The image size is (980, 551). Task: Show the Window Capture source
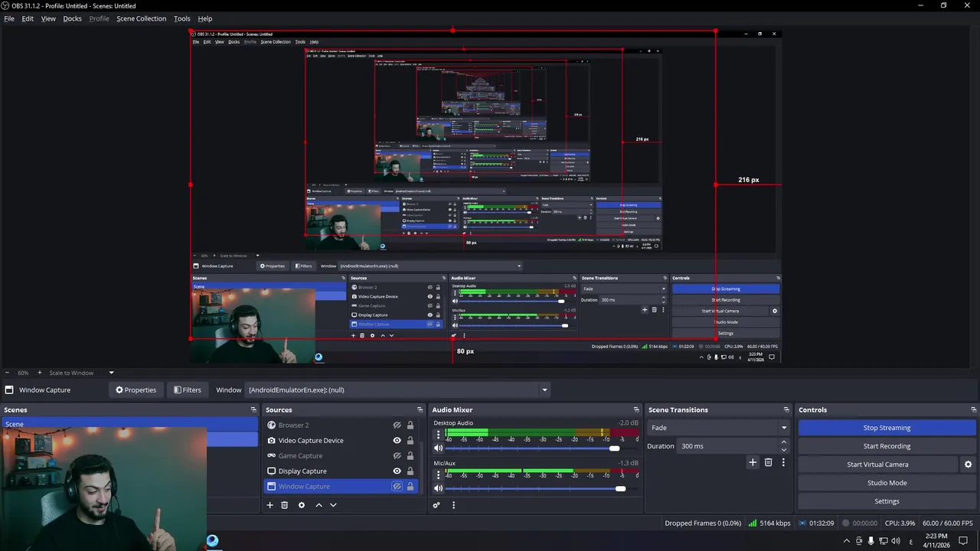pyautogui.click(x=397, y=487)
